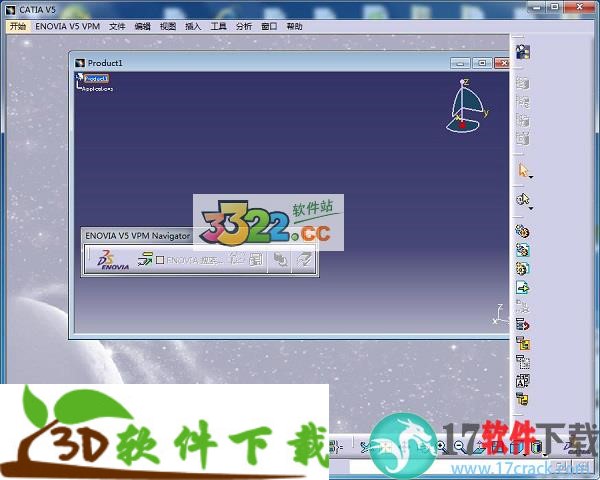This screenshot has width=600, height=480.
Task: Click the greyed refresh icon in Navigator toolbar
Action: pyautogui.click(x=304, y=260)
